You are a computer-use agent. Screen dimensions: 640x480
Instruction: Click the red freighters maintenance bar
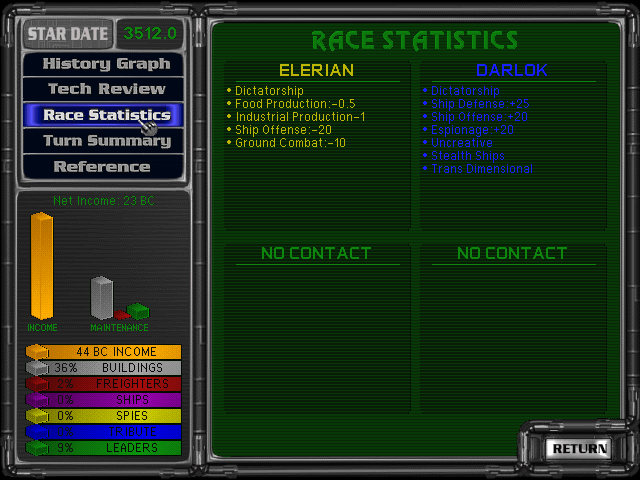pos(122,315)
